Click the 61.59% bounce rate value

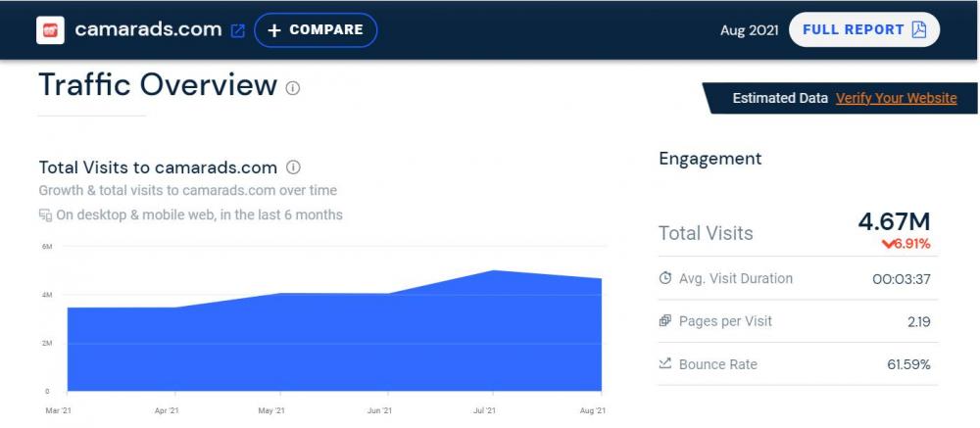[908, 364]
